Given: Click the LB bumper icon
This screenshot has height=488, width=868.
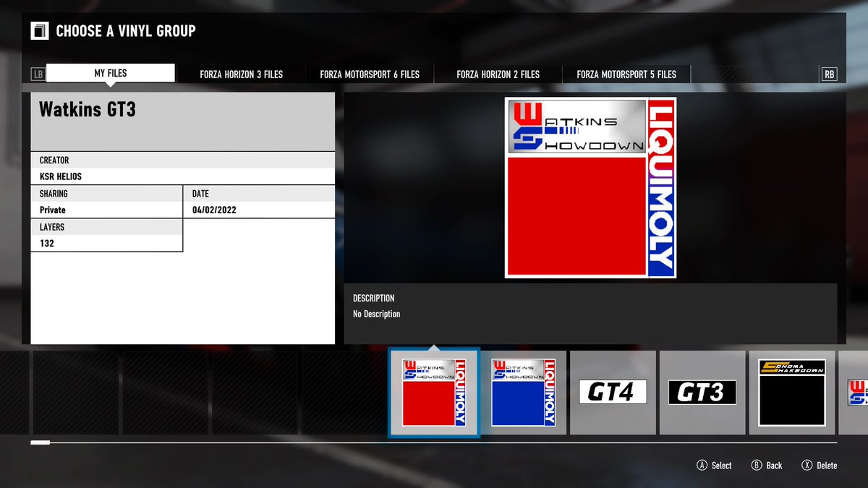Looking at the screenshot, I should tap(38, 74).
